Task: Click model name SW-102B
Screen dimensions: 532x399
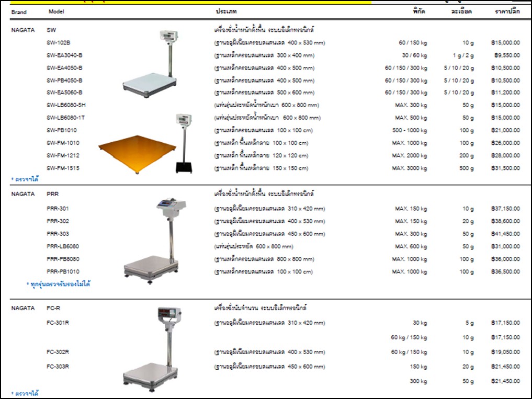Action: point(59,43)
